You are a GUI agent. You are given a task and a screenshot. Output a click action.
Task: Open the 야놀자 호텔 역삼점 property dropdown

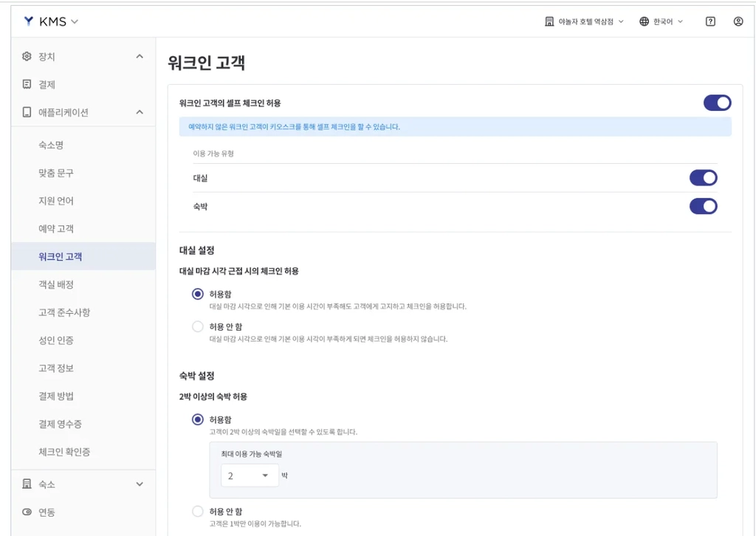[585, 21]
